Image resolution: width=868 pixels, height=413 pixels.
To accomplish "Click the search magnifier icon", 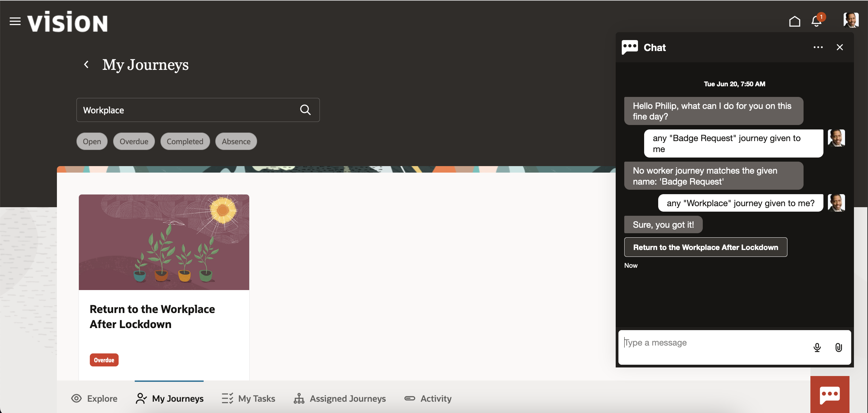I will point(305,110).
